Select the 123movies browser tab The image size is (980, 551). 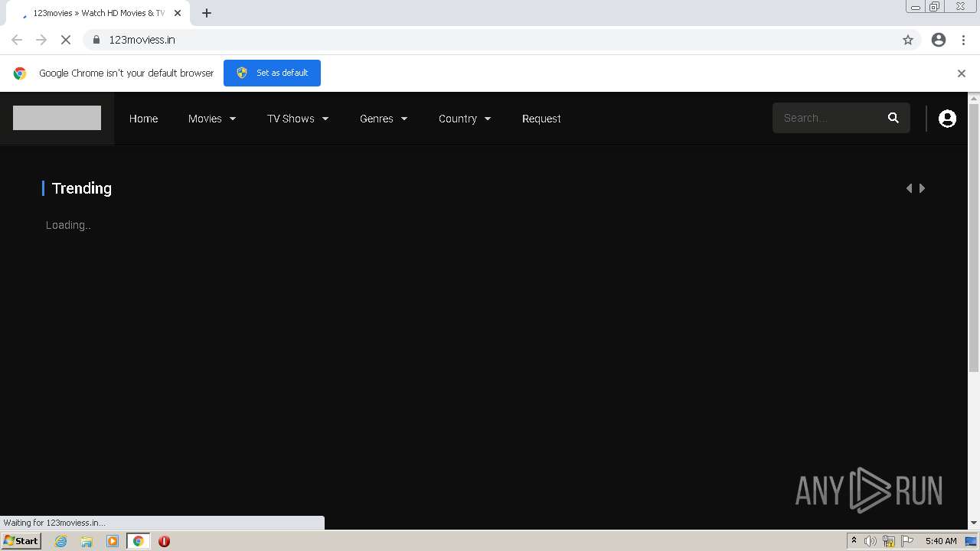coord(98,13)
